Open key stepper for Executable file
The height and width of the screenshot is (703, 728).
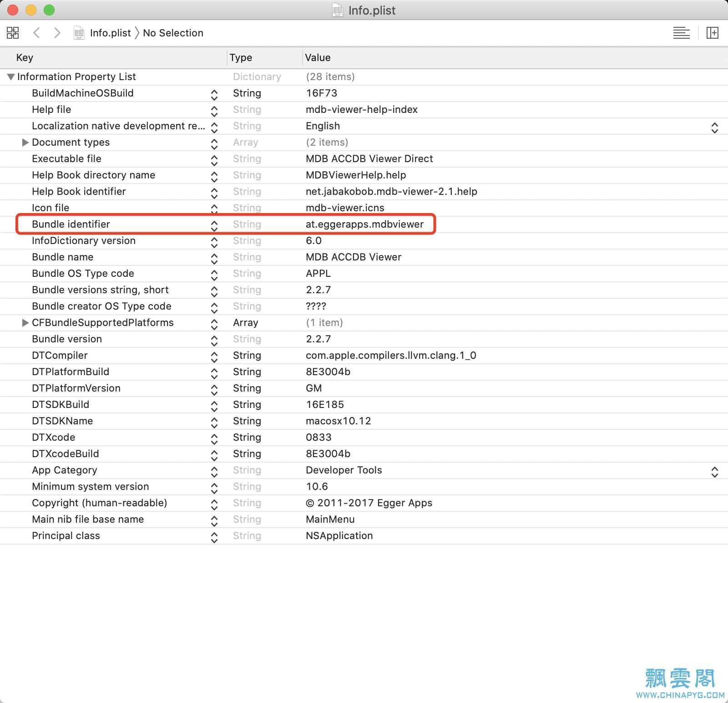coord(214,160)
